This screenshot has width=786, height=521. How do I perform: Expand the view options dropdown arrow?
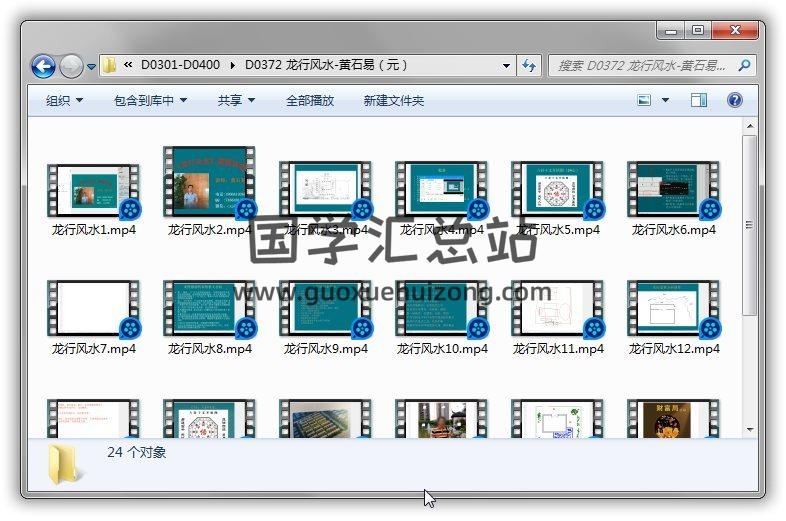(665, 100)
